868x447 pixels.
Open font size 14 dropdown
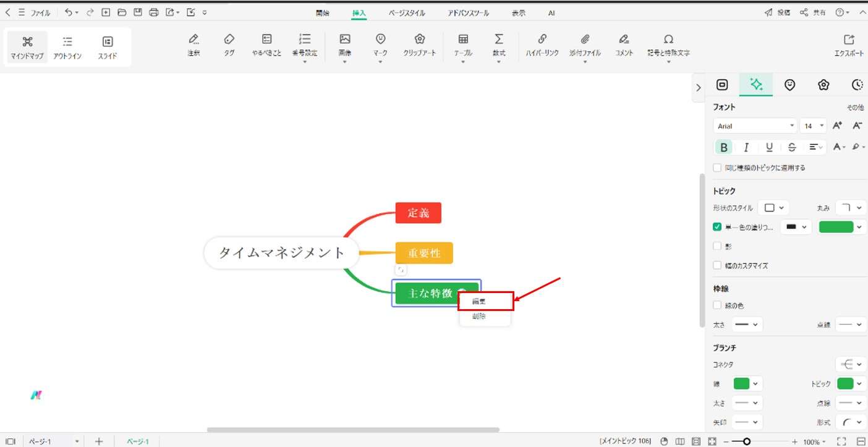[813, 126]
